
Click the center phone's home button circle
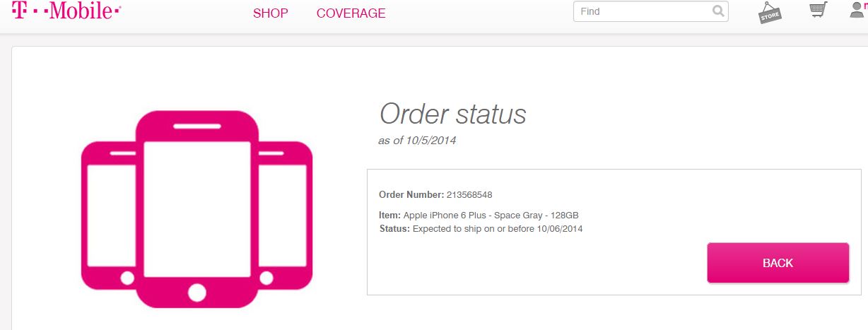point(197,292)
